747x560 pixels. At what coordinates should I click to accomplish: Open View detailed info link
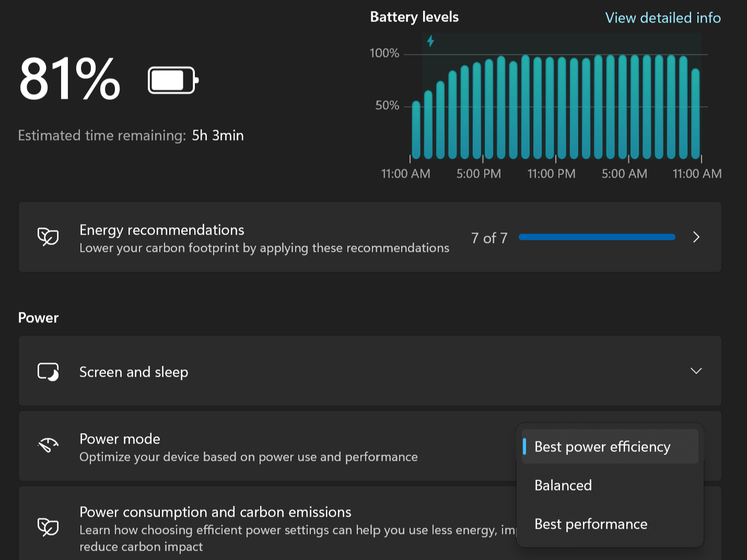tap(662, 18)
